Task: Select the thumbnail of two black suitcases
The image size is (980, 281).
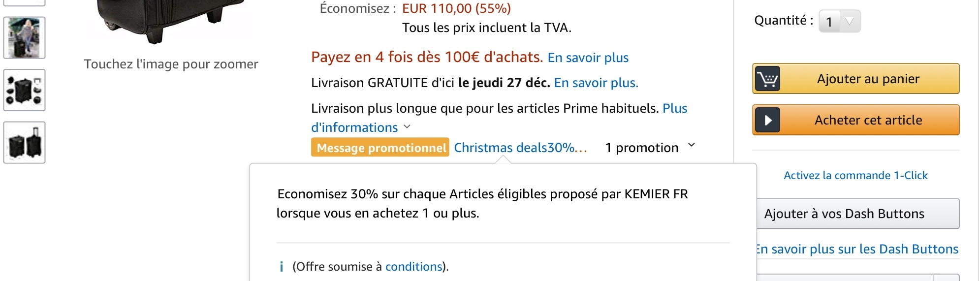Action: click(25, 143)
